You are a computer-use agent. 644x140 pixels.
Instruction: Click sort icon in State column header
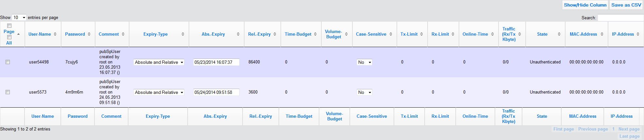click(559, 34)
